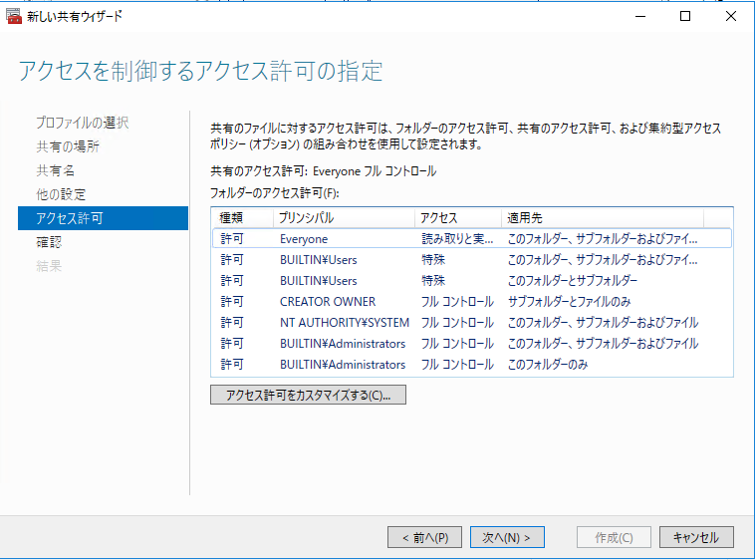Maximize the wizard window
The image size is (755, 560).
[685, 16]
